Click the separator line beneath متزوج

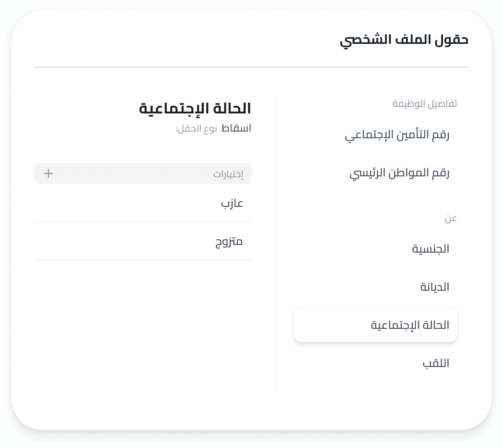pyautogui.click(x=143, y=260)
